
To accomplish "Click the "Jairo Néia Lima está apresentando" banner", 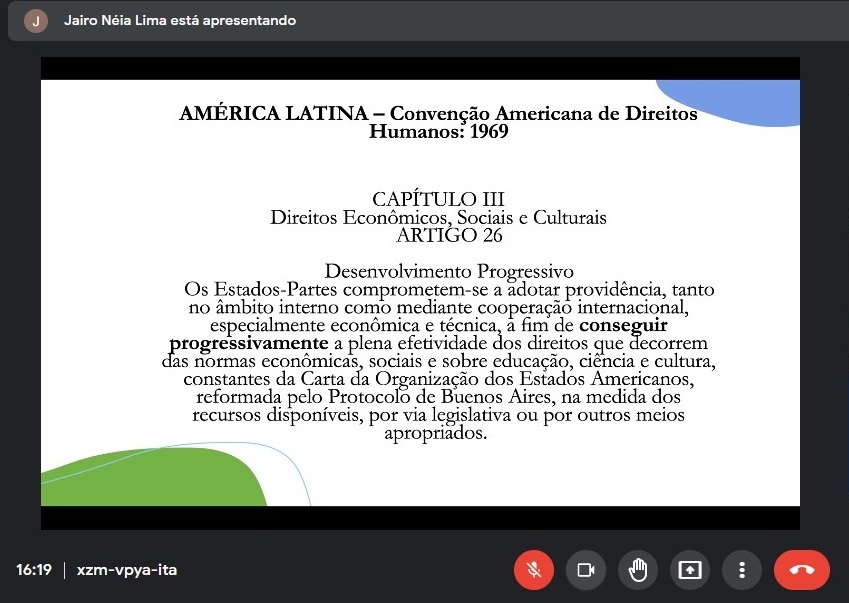I will 179,20.
